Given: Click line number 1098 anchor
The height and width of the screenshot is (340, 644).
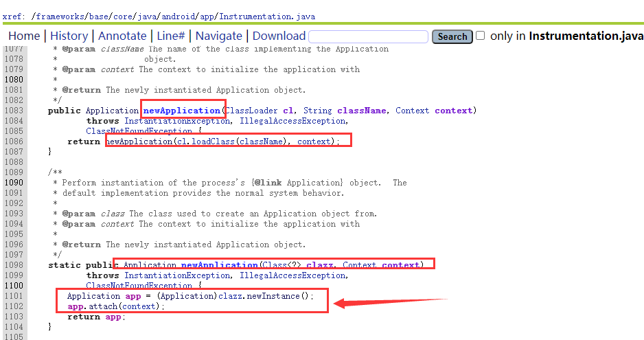Looking at the screenshot, I should [x=14, y=265].
